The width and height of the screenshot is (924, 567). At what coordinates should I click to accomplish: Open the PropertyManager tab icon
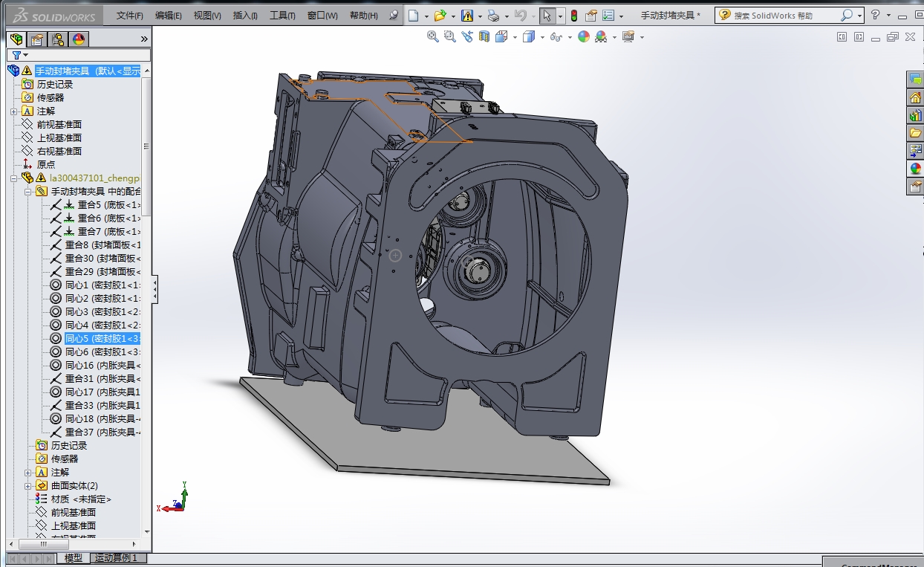pos(37,39)
